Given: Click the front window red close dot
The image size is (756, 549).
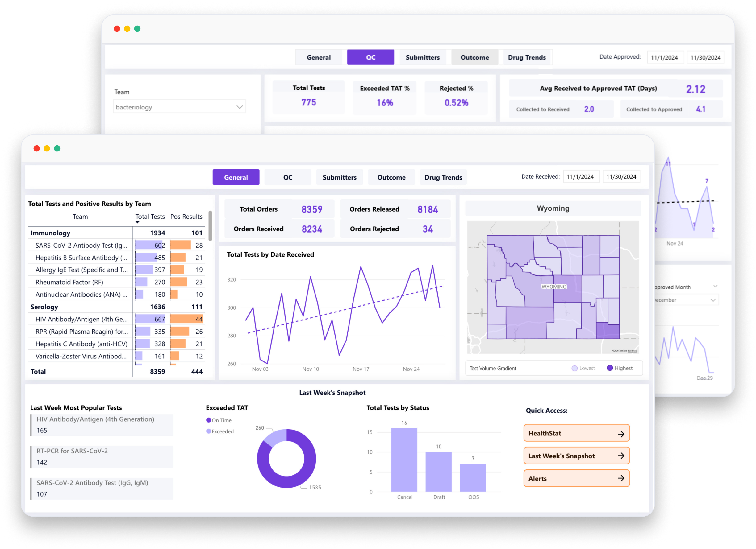Looking at the screenshot, I should point(37,149).
